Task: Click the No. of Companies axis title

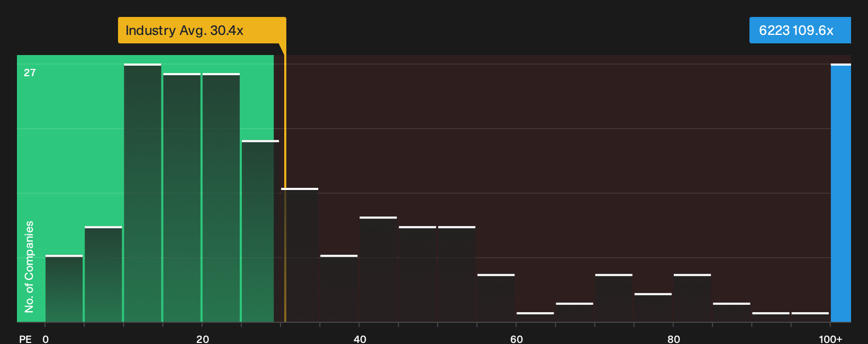Action: pyautogui.click(x=29, y=266)
